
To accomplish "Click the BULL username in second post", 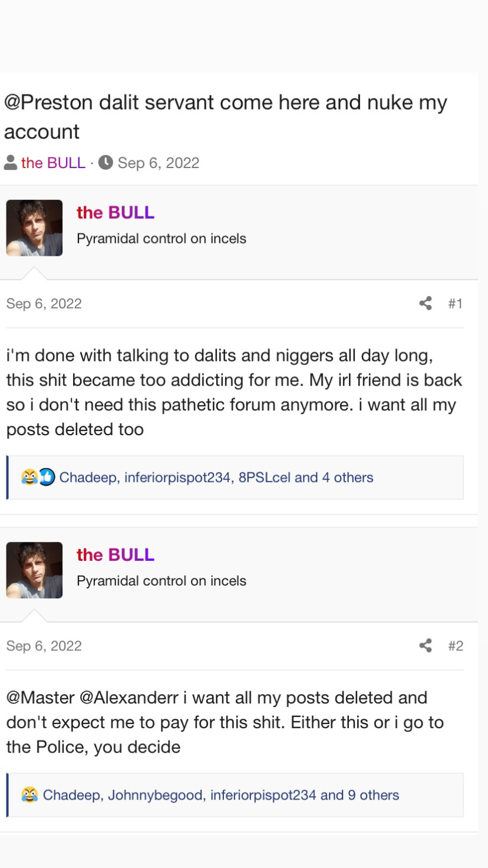I will pos(116,554).
